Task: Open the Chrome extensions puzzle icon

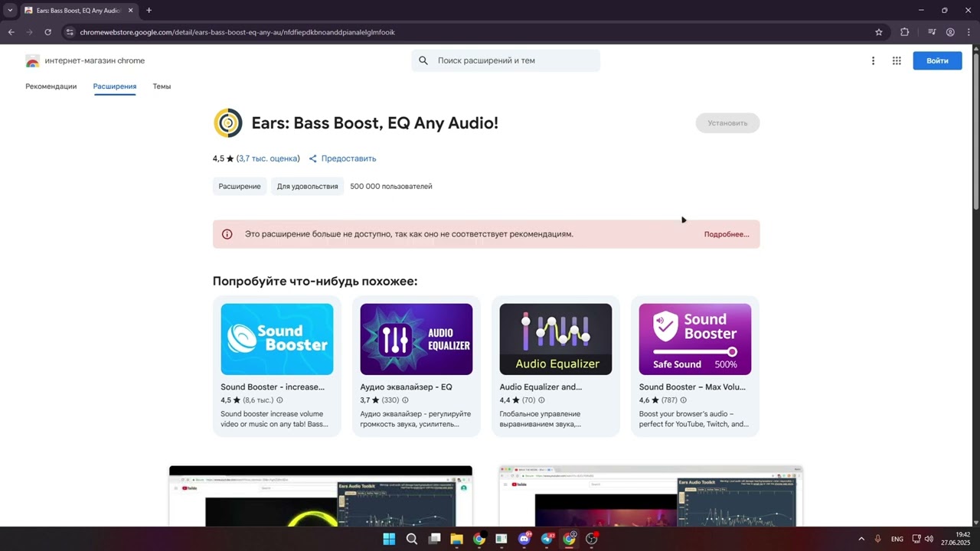Action: [x=905, y=32]
